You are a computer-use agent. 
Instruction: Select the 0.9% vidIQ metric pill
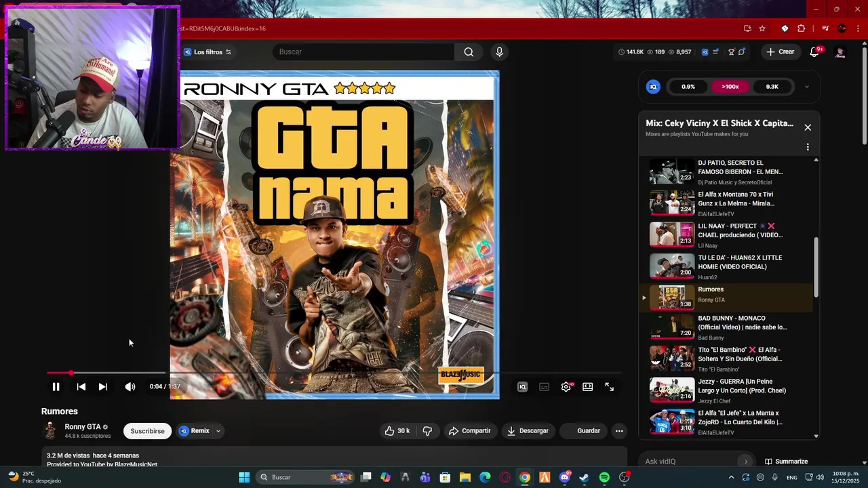pos(688,87)
